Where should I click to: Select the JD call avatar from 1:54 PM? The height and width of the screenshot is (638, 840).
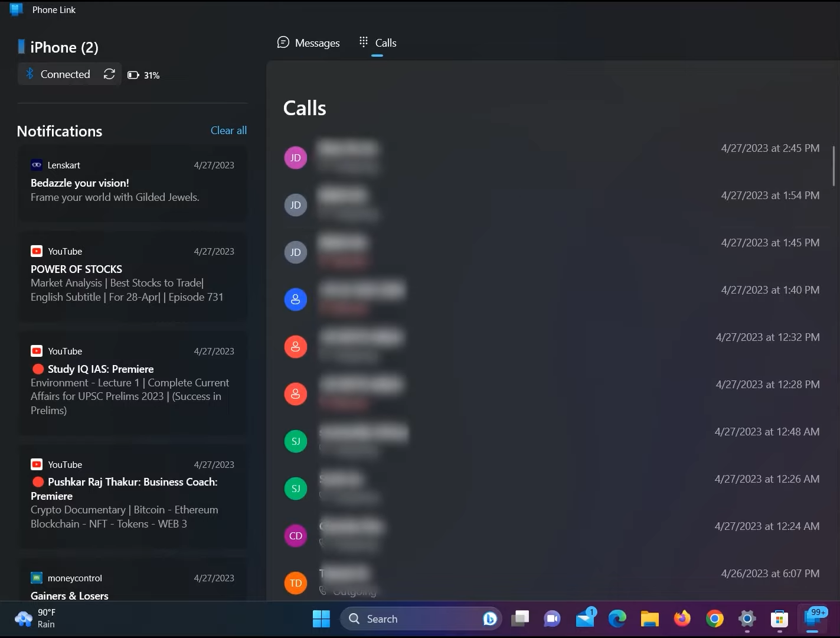[x=296, y=205]
